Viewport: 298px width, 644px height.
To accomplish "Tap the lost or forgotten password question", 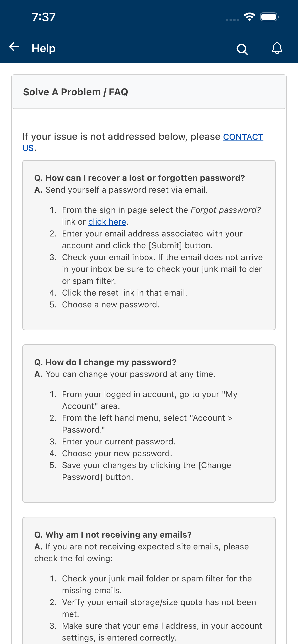I will pyautogui.click(x=140, y=178).
